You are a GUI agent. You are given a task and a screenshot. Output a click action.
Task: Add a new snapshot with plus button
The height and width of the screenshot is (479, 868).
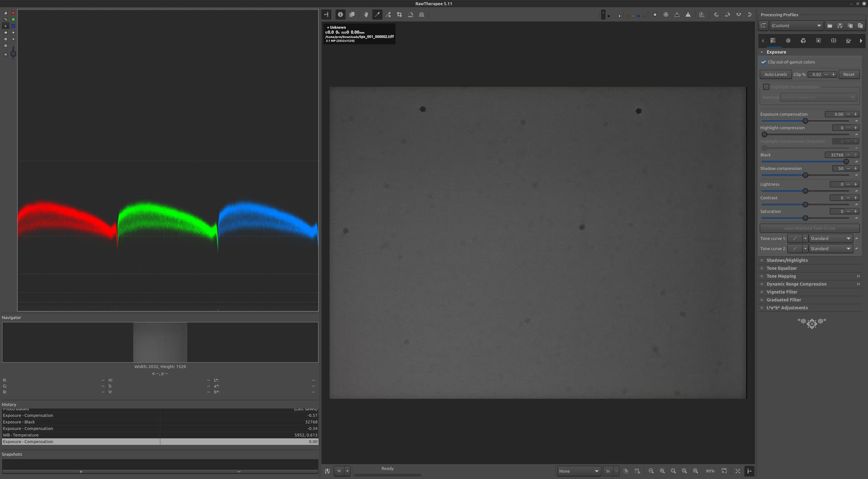coord(81,471)
